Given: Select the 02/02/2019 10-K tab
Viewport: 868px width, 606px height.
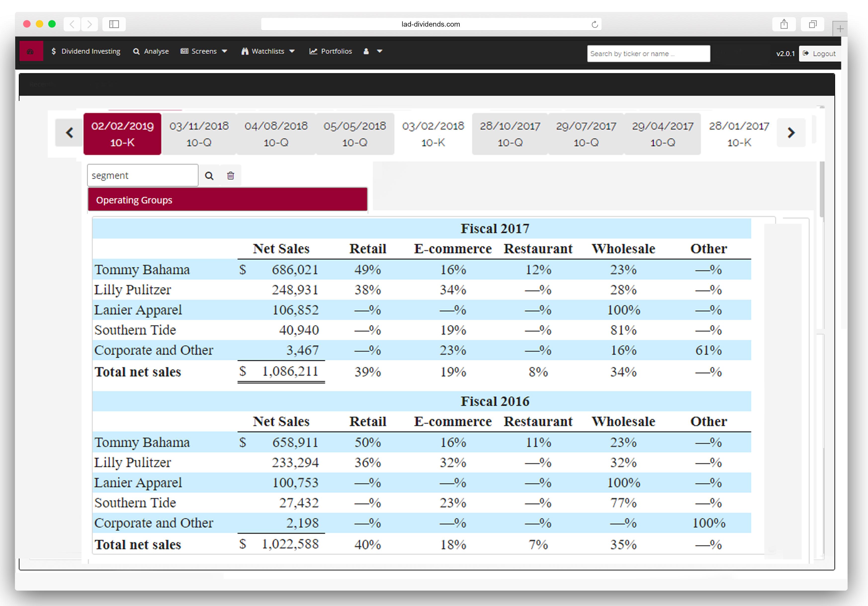Looking at the screenshot, I should [123, 134].
